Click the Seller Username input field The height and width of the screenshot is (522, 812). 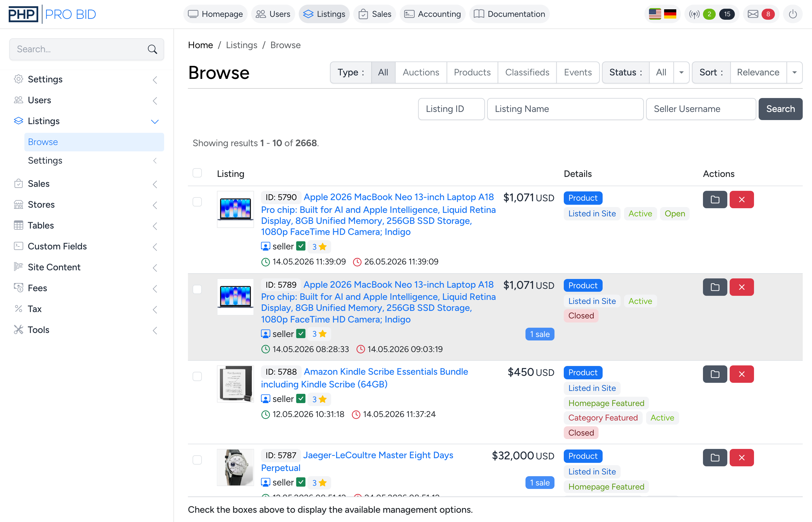pos(701,109)
